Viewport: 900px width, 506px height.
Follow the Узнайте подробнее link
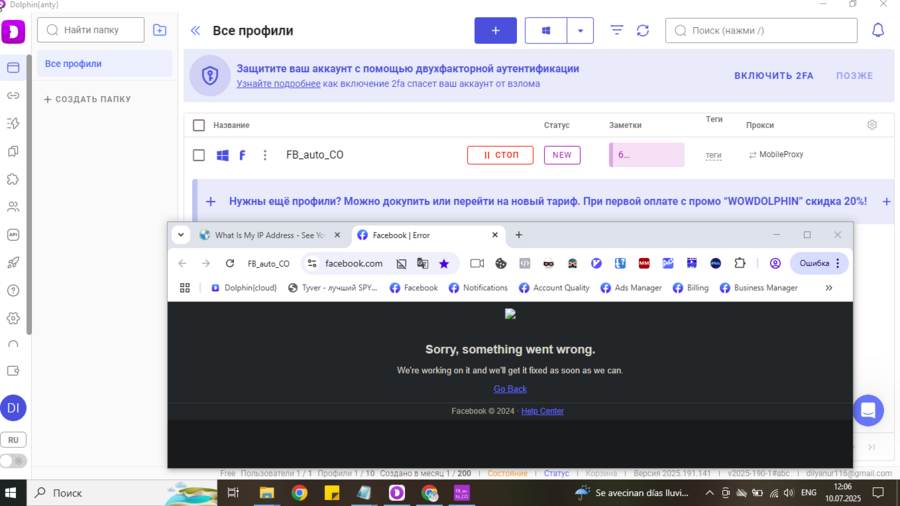[x=278, y=84]
